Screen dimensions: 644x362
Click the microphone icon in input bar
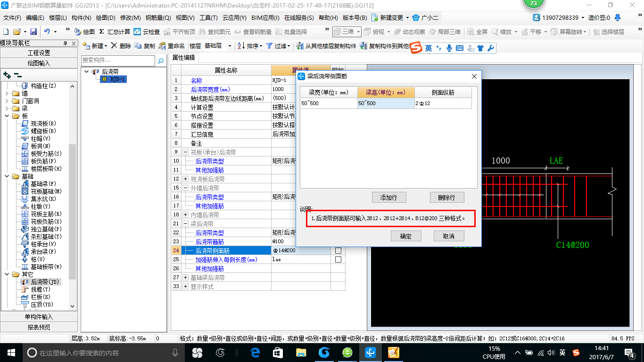pyautogui.click(x=449, y=48)
